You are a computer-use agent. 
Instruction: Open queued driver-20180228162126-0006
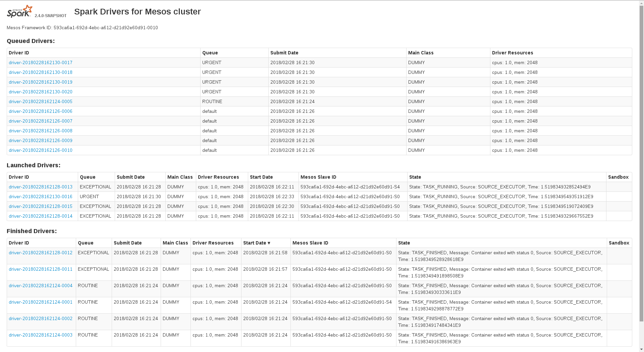click(41, 111)
